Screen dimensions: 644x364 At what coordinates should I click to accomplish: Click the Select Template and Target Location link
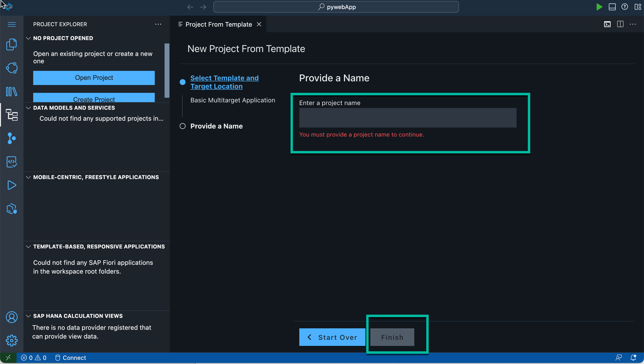tap(224, 82)
